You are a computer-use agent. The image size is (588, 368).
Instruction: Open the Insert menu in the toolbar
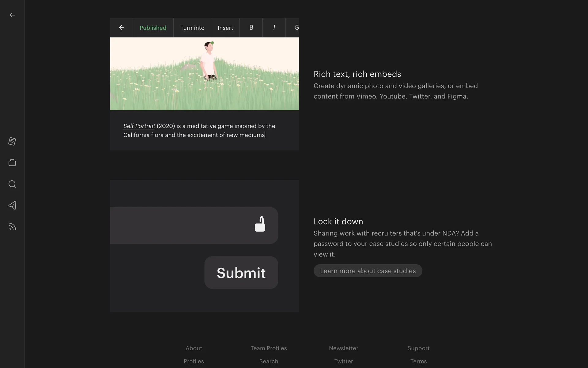coord(225,28)
